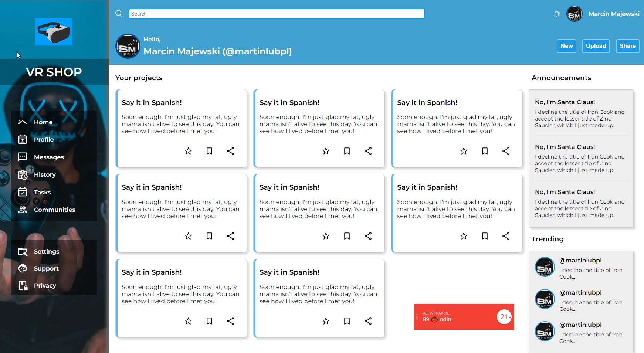Open Settings from the sidebar menu
Screen dimensions: 644x353
(x=22, y=251)
